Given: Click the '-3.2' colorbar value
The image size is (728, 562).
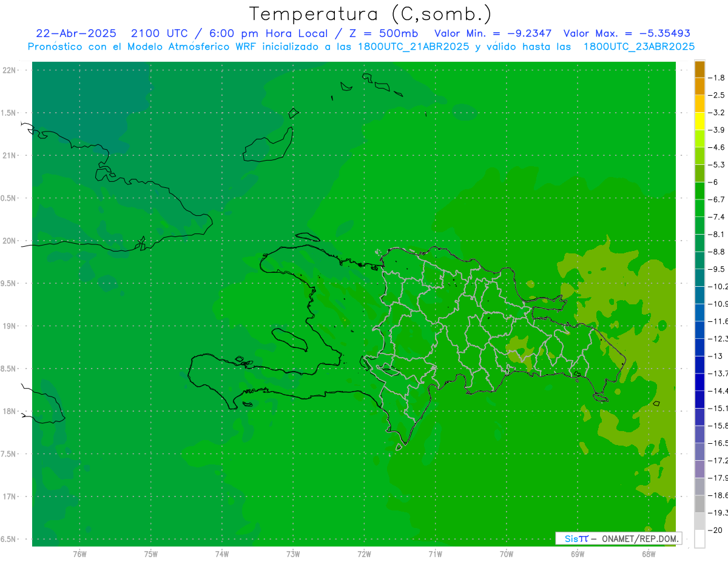Looking at the screenshot, I should (x=716, y=113).
